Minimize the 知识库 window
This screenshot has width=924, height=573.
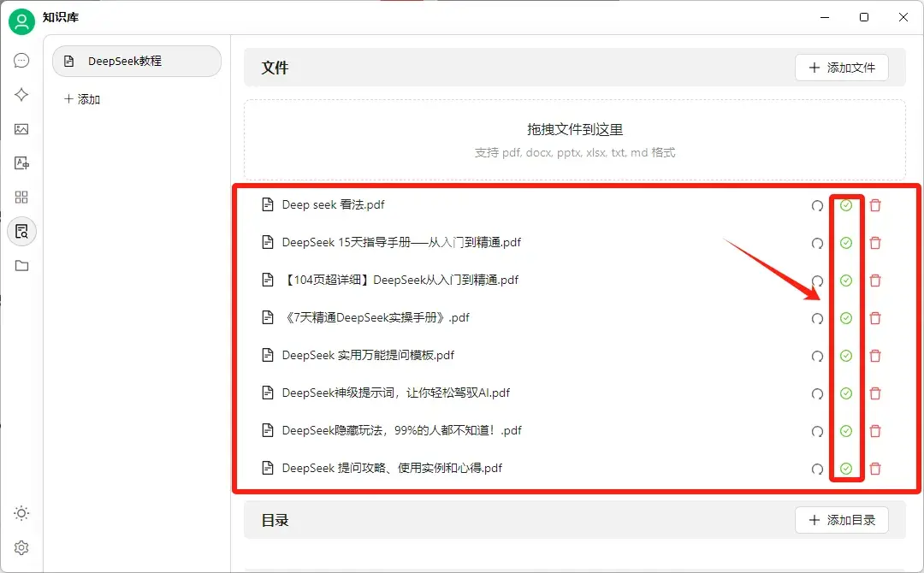coord(825,18)
